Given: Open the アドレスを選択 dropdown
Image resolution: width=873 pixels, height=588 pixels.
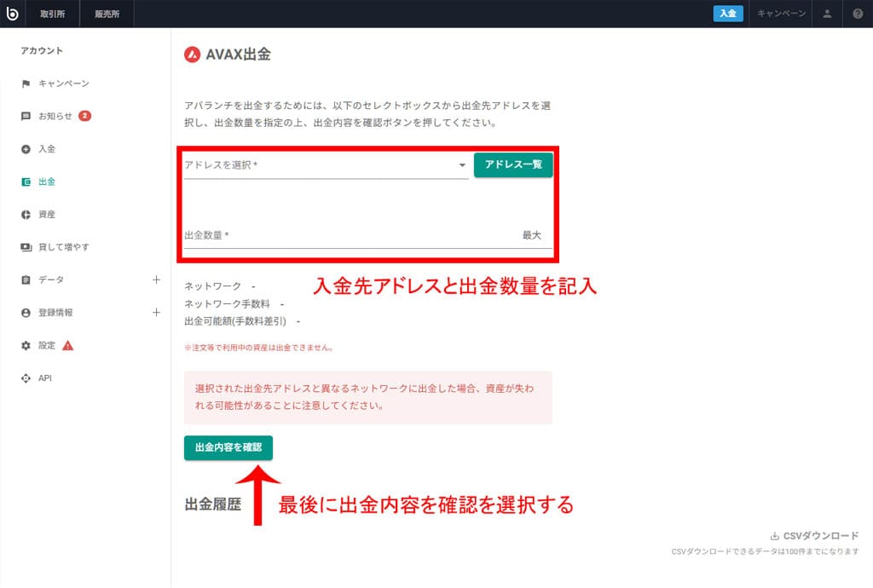Looking at the screenshot, I should tap(327, 165).
